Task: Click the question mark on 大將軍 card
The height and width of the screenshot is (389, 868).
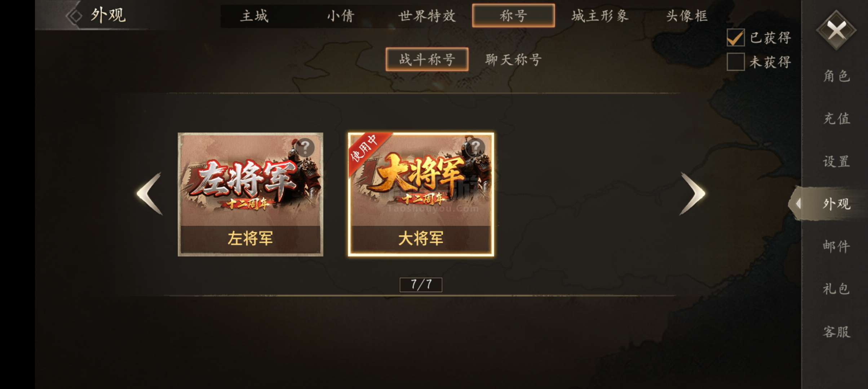Action: (x=476, y=147)
